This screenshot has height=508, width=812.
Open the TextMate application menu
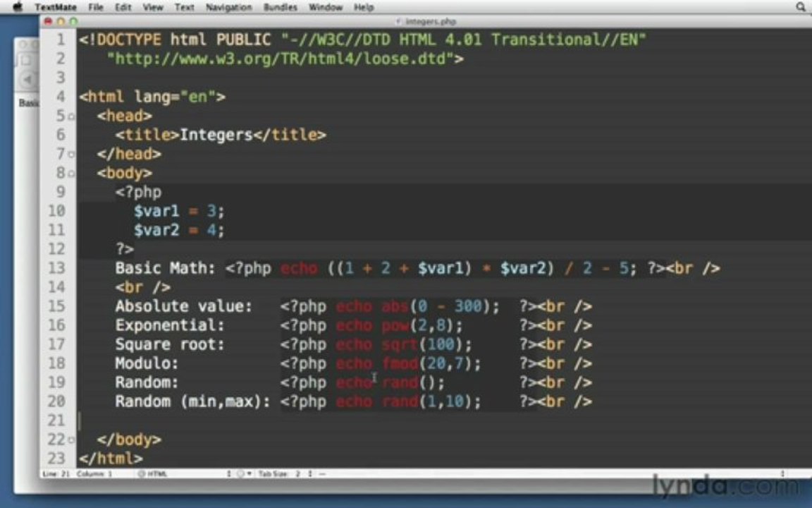point(56,7)
